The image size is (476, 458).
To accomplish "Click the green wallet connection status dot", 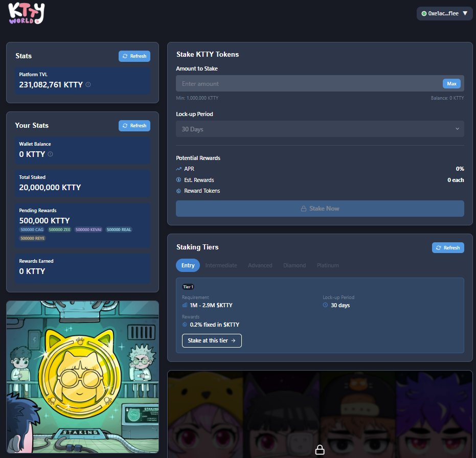I will [x=424, y=13].
